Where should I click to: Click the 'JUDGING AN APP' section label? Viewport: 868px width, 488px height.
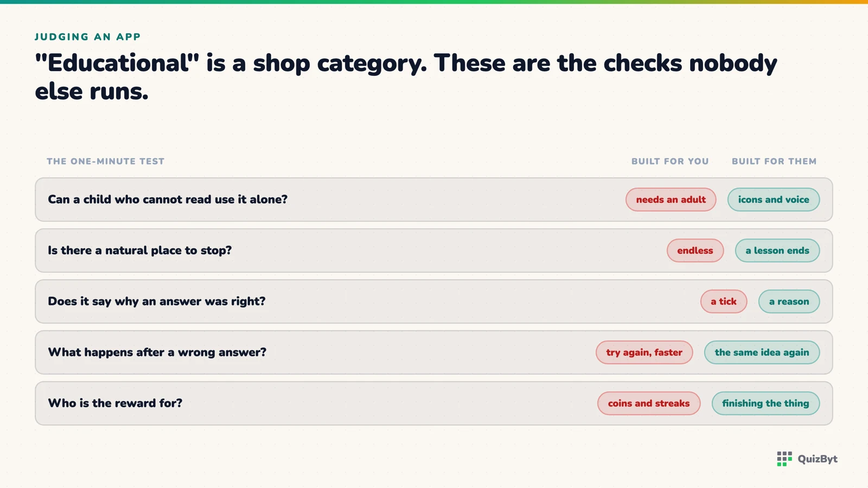coord(88,37)
